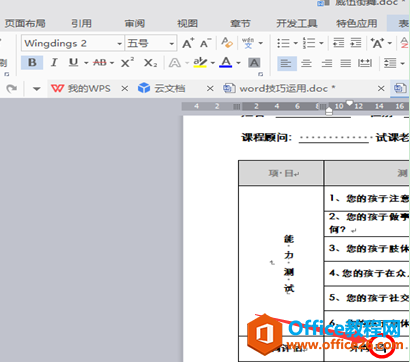
Task: Open font color dropdown arrow
Action: tap(238, 63)
